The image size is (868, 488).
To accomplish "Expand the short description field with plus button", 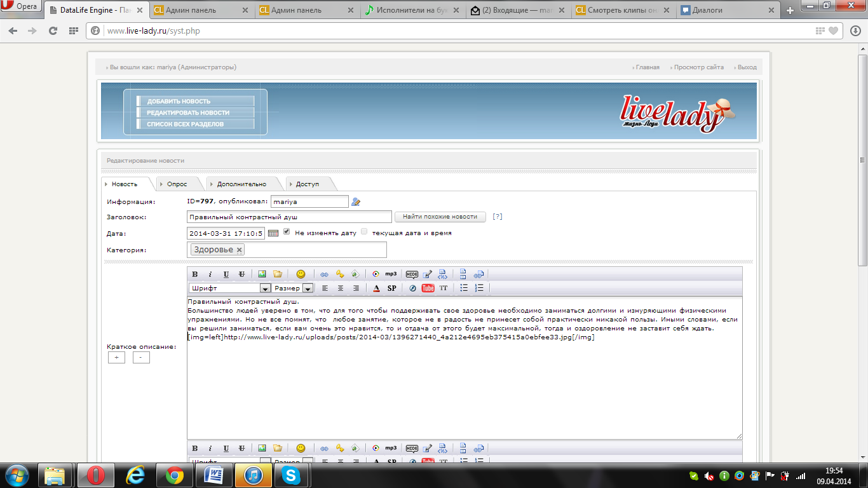I will click(x=116, y=358).
